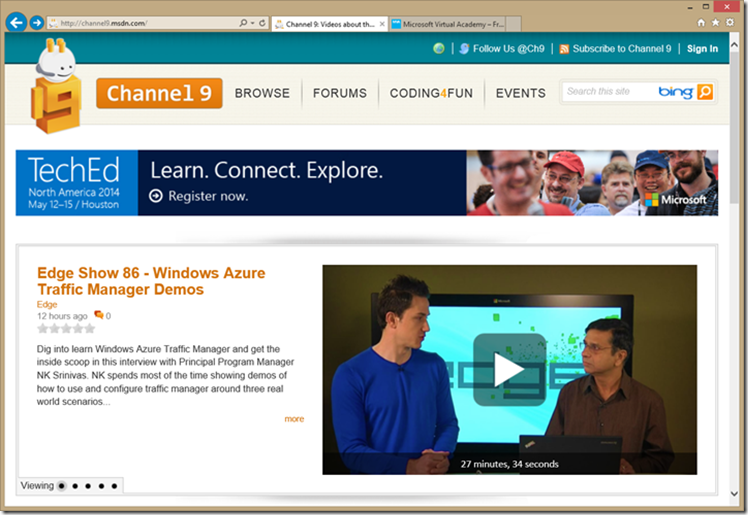Image resolution: width=748 pixels, height=515 pixels.
Task: Open a new blank tab
Action: (x=513, y=24)
